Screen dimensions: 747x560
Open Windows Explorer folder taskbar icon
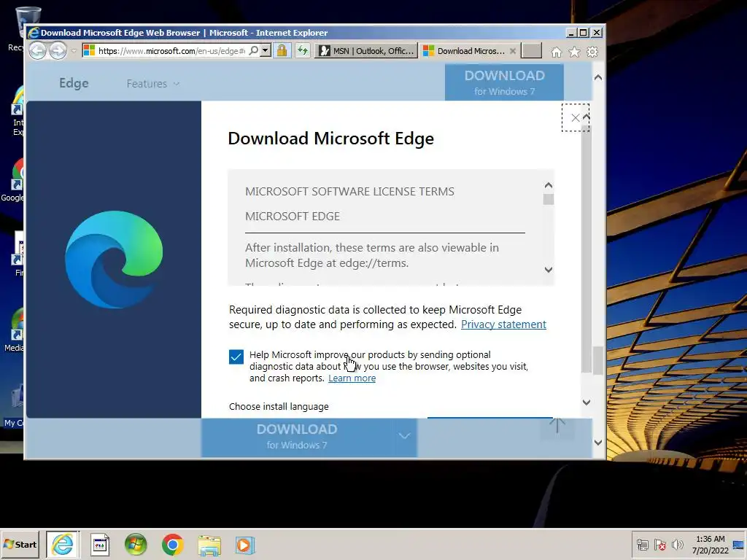(x=209, y=545)
